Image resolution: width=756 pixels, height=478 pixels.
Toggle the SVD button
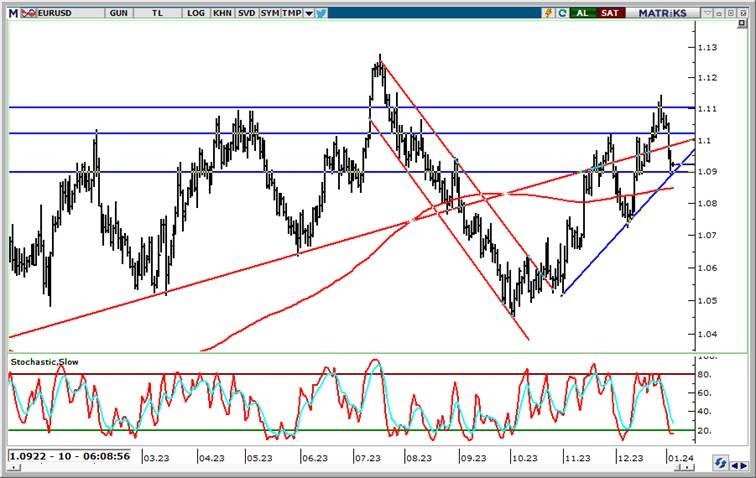[x=246, y=13]
